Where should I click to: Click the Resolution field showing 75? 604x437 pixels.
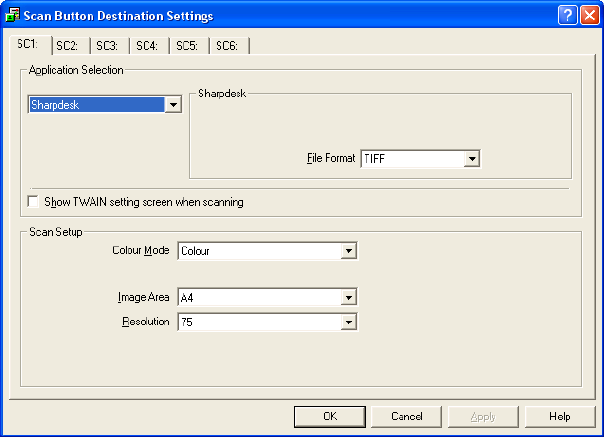258,321
